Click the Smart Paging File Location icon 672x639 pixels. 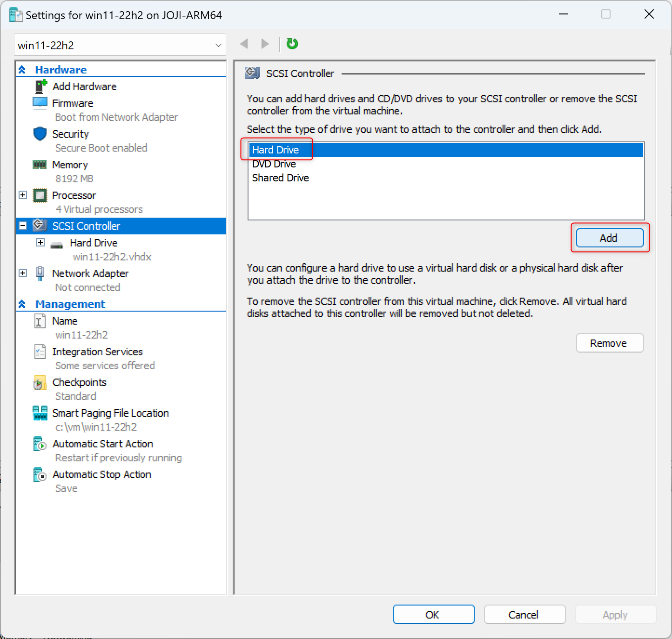[x=40, y=413]
